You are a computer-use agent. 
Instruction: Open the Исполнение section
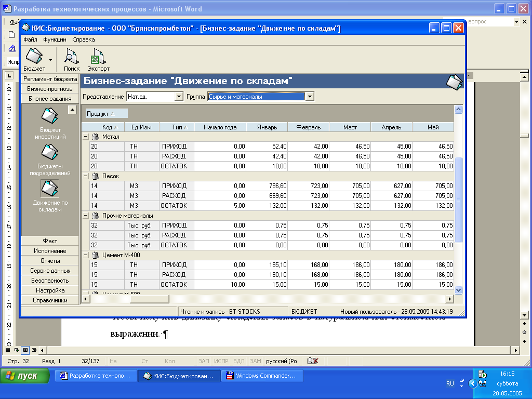[x=50, y=251]
